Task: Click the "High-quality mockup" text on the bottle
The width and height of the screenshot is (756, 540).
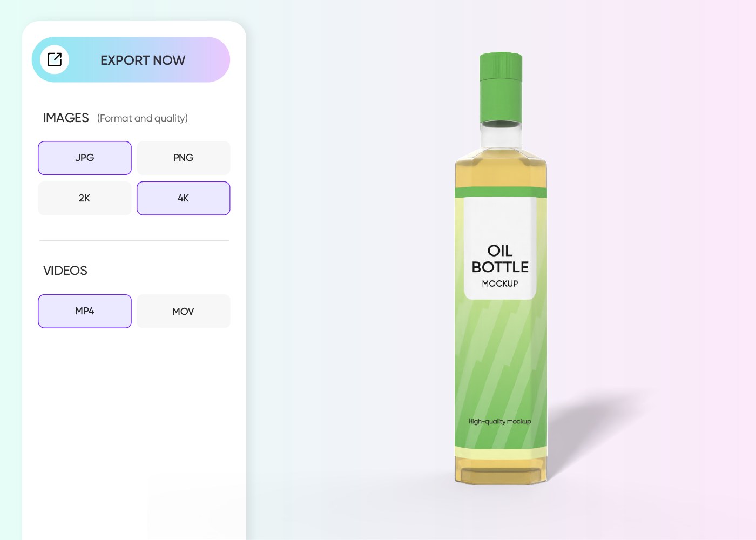Action: click(x=500, y=421)
